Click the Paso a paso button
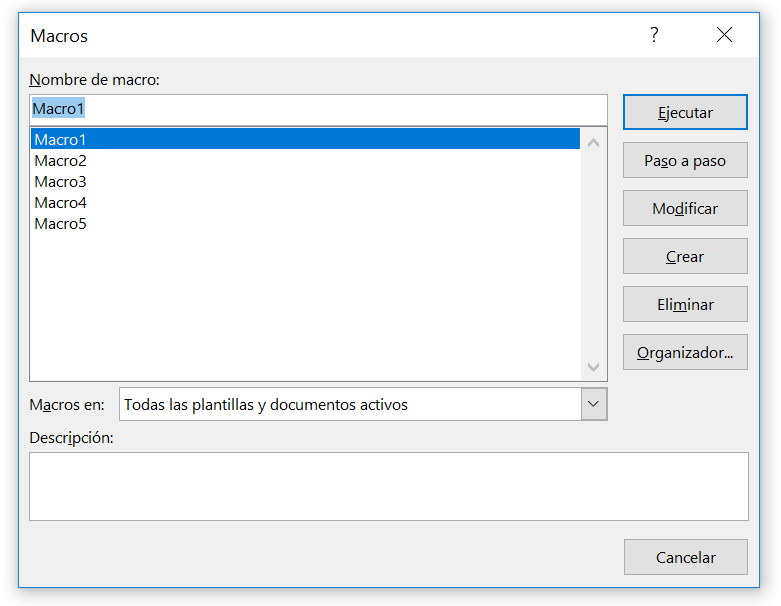This screenshot has height=606, width=781. pos(685,160)
